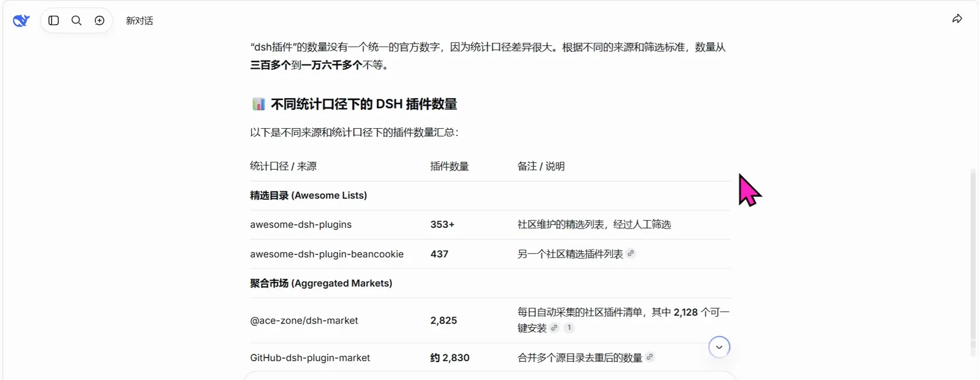The width and height of the screenshot is (980, 380).
Task: Click the DeepSeek whale logo
Action: pos(21,21)
